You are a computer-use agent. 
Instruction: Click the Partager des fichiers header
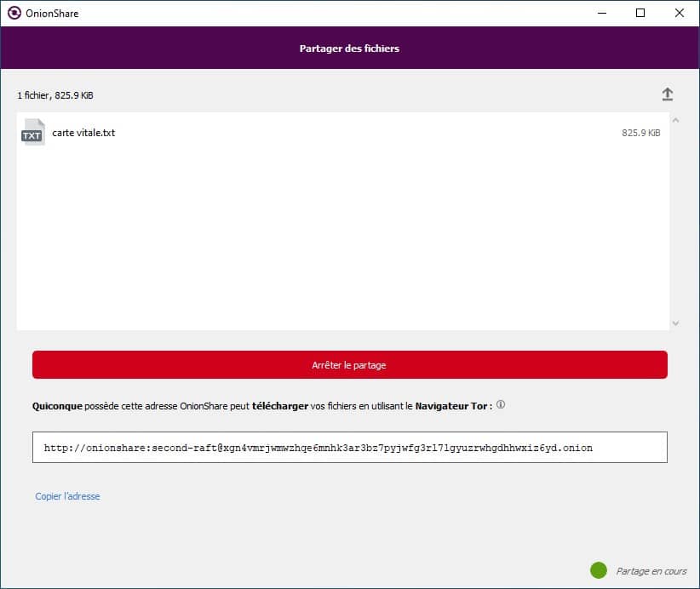coord(349,49)
